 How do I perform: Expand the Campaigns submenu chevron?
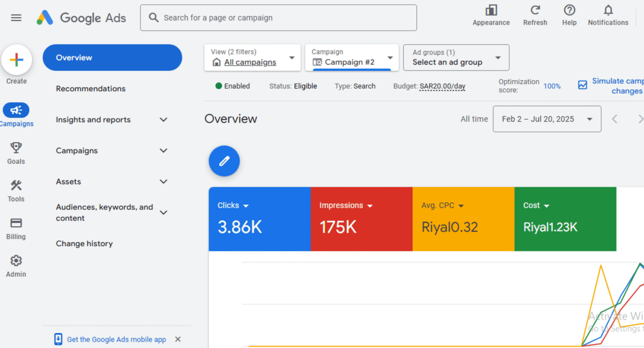coord(164,151)
